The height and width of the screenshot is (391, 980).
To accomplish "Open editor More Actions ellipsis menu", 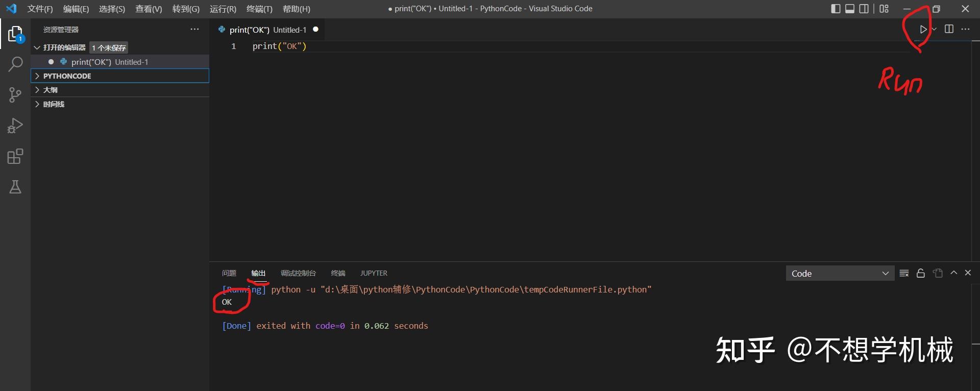I will click(965, 29).
